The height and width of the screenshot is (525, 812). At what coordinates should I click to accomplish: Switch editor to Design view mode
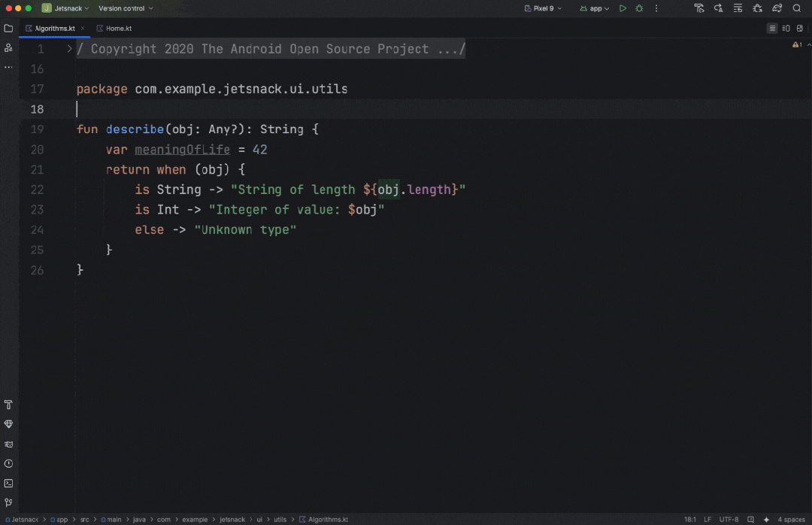click(x=800, y=29)
